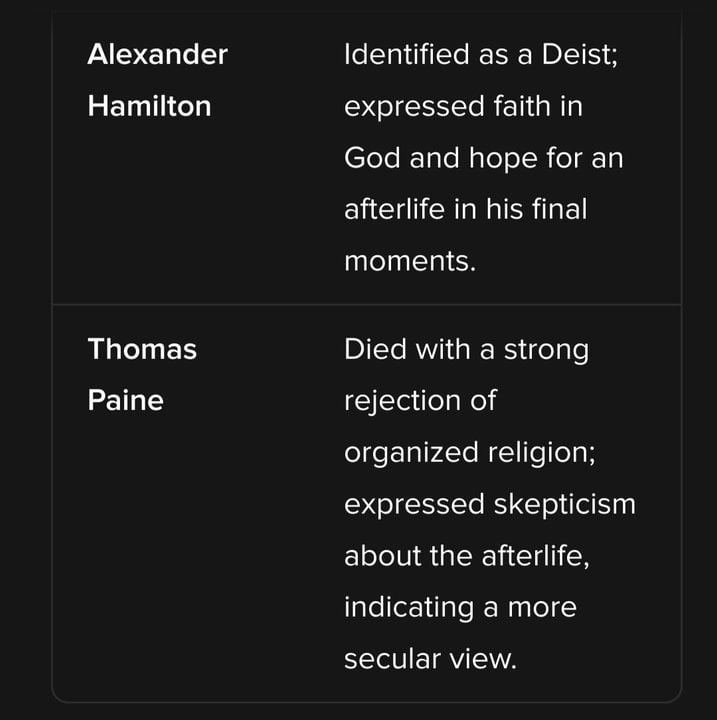Viewport: 717px width, 720px height.
Task: Select the "expressed skepticism" text line
Action: click(x=489, y=504)
